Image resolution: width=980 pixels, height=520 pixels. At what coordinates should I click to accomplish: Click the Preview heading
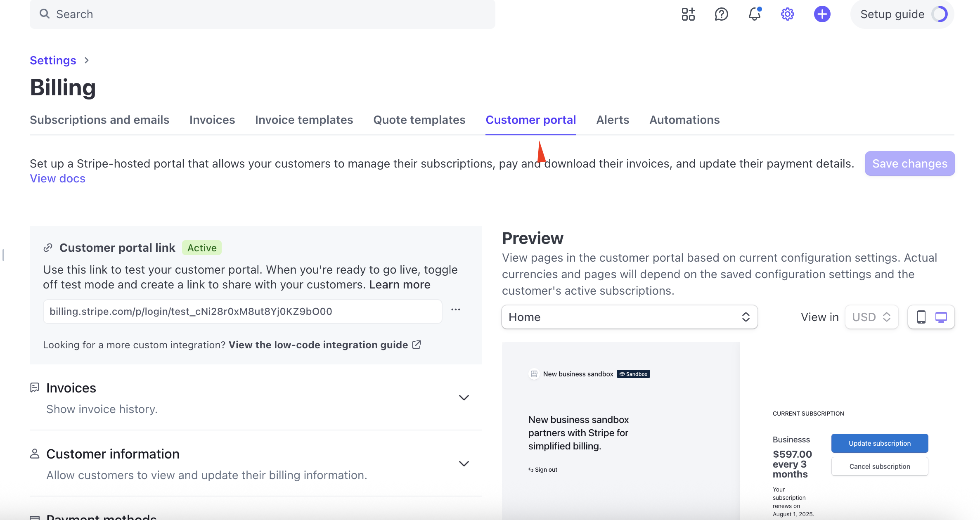[x=533, y=238]
